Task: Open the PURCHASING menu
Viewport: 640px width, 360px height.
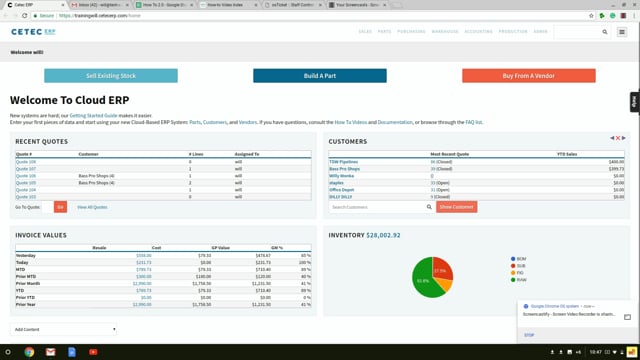Action: [411, 31]
